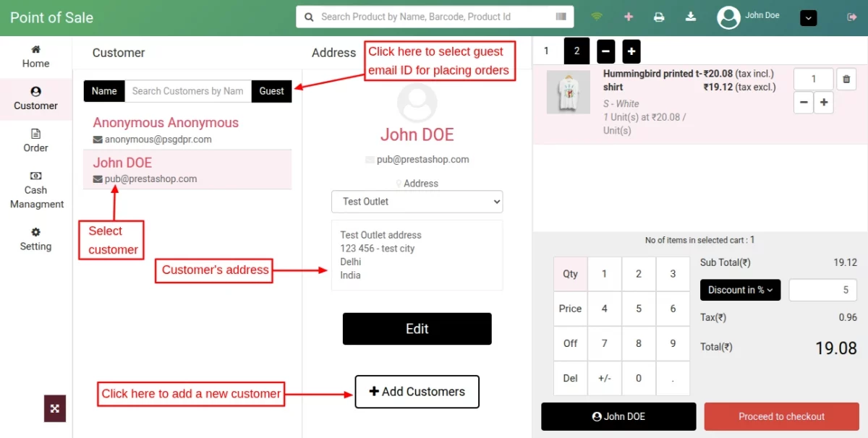Increase shirt quantity with plus stepper

coord(824,102)
